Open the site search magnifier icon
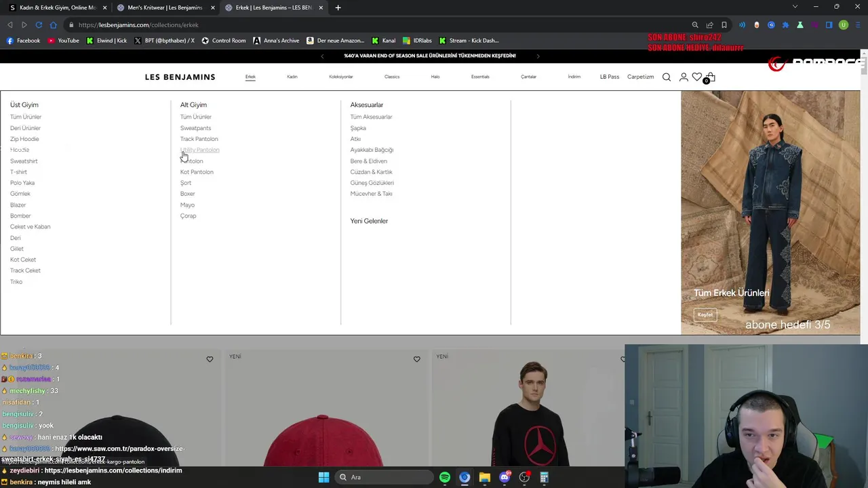 (x=667, y=77)
